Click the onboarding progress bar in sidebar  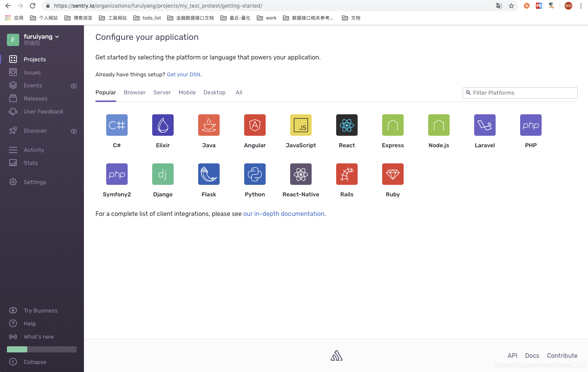click(x=42, y=349)
